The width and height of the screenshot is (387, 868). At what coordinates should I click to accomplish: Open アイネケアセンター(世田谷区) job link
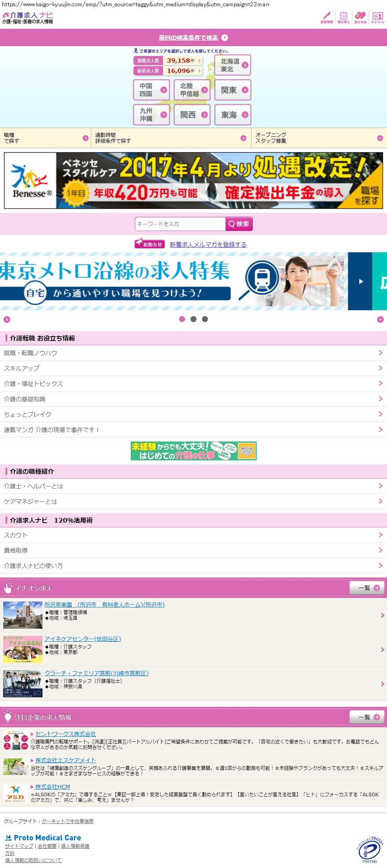(x=83, y=639)
